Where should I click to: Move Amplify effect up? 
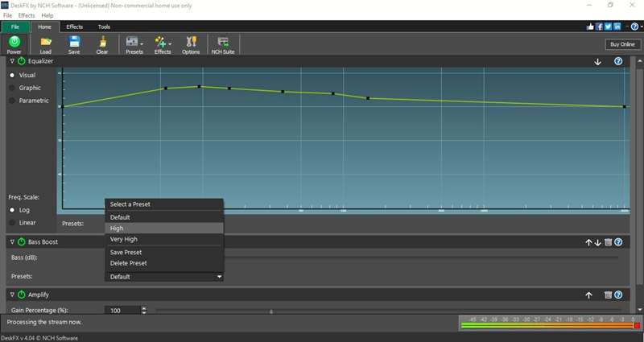588,295
